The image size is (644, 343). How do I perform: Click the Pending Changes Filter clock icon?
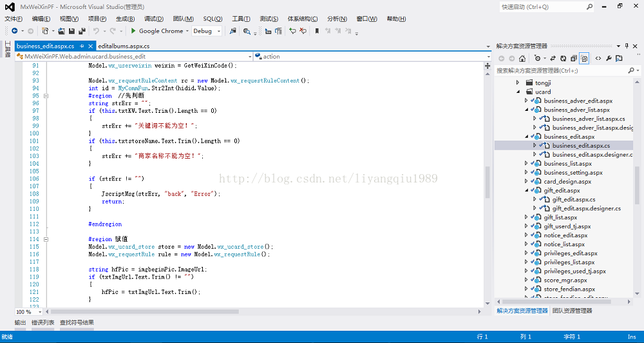pos(537,59)
